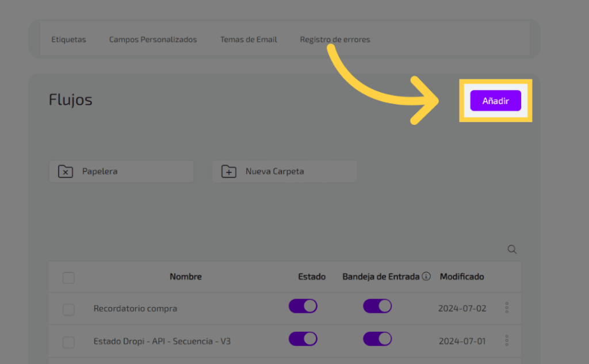Viewport: 589px width, 364px height.
Task: Click the purple Añadir button
Action: pyautogui.click(x=495, y=101)
